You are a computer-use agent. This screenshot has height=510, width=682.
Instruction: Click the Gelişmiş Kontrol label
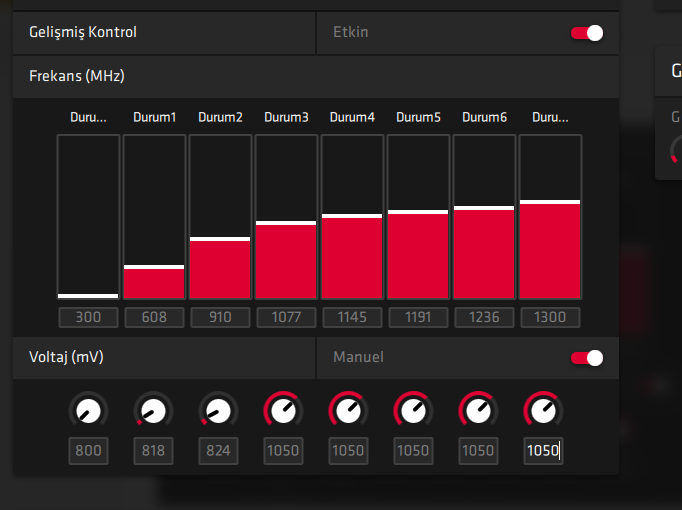click(83, 32)
